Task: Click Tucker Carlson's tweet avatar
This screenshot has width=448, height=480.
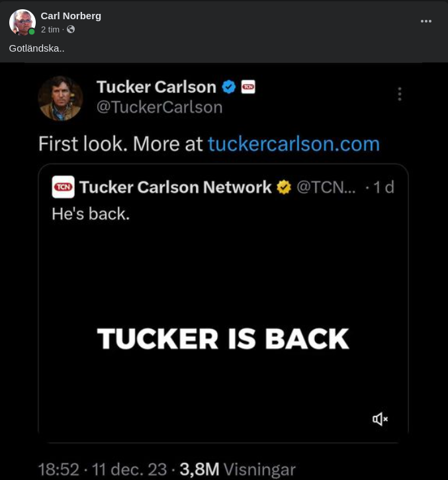Action: (x=60, y=98)
